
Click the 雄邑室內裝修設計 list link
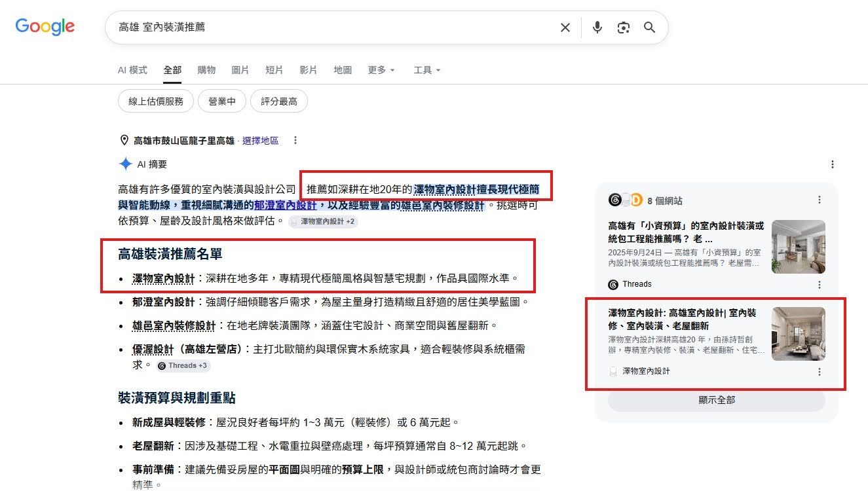[x=174, y=325]
